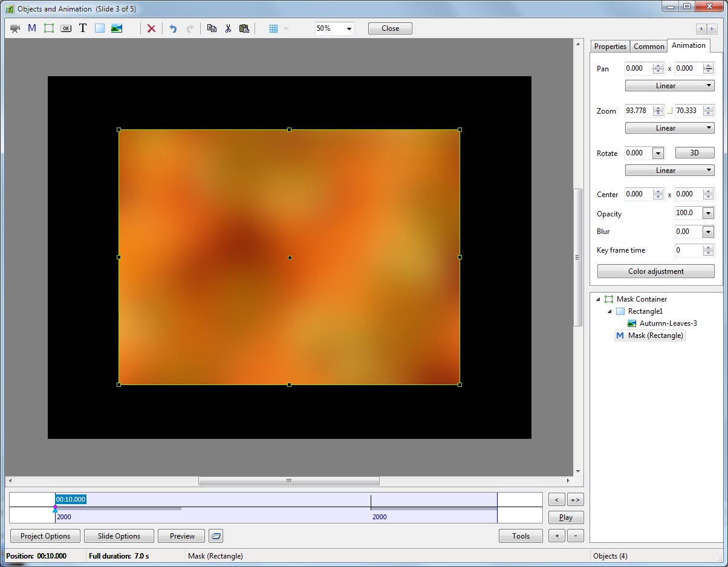Click the Zoom X field showing 93.778

tap(638, 111)
